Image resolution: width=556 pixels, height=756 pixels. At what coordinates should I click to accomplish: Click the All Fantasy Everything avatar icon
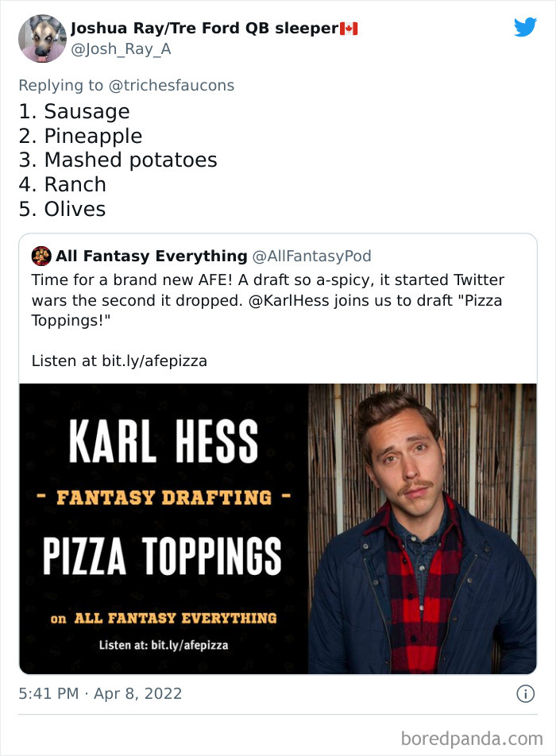pos(41,256)
